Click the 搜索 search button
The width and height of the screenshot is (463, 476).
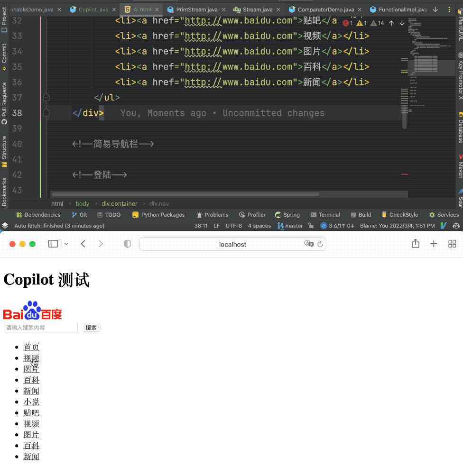pyautogui.click(x=91, y=328)
